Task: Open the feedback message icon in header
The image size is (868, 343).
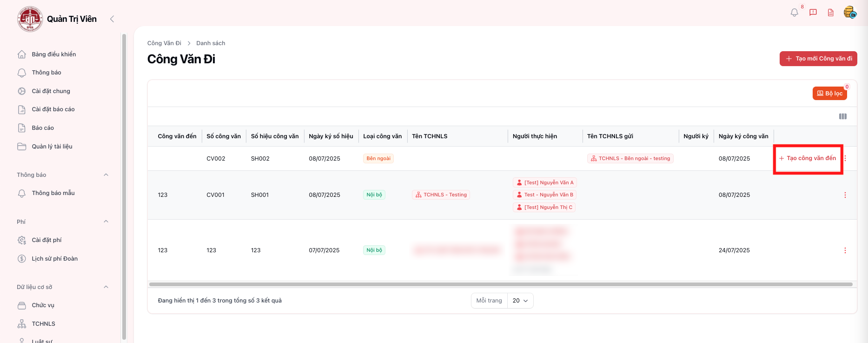Action: [x=813, y=13]
